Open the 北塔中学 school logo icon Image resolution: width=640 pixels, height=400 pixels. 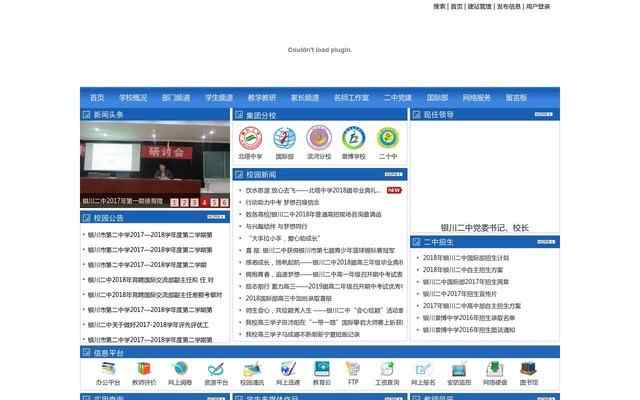pyautogui.click(x=250, y=138)
